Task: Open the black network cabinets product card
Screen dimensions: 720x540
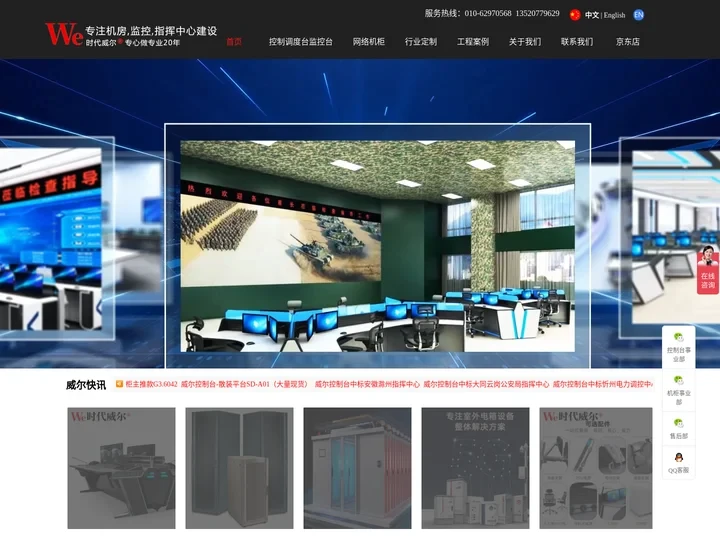Action: click(x=239, y=468)
